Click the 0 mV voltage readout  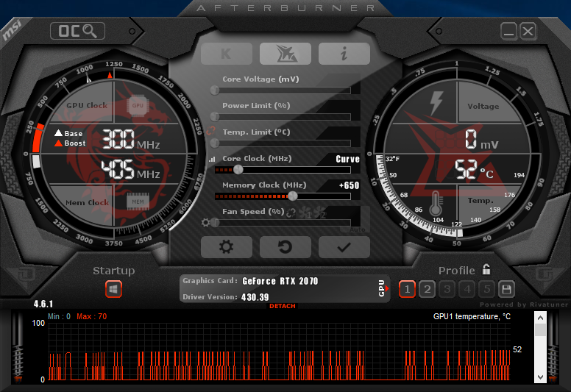[481, 140]
